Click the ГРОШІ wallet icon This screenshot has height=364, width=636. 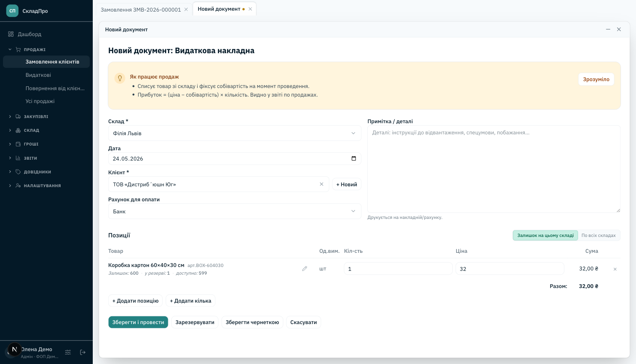[x=18, y=144]
